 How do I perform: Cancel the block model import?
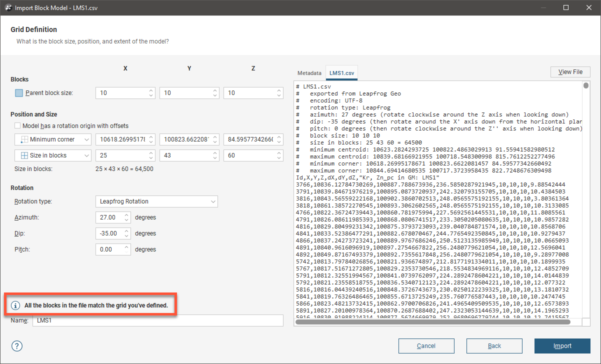coord(426,346)
